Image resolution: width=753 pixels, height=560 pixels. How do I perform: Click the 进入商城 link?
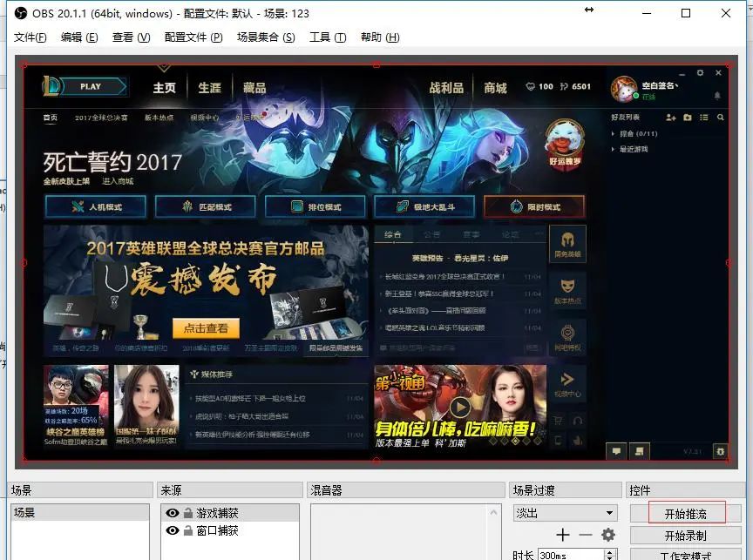pyautogui.click(x=118, y=181)
